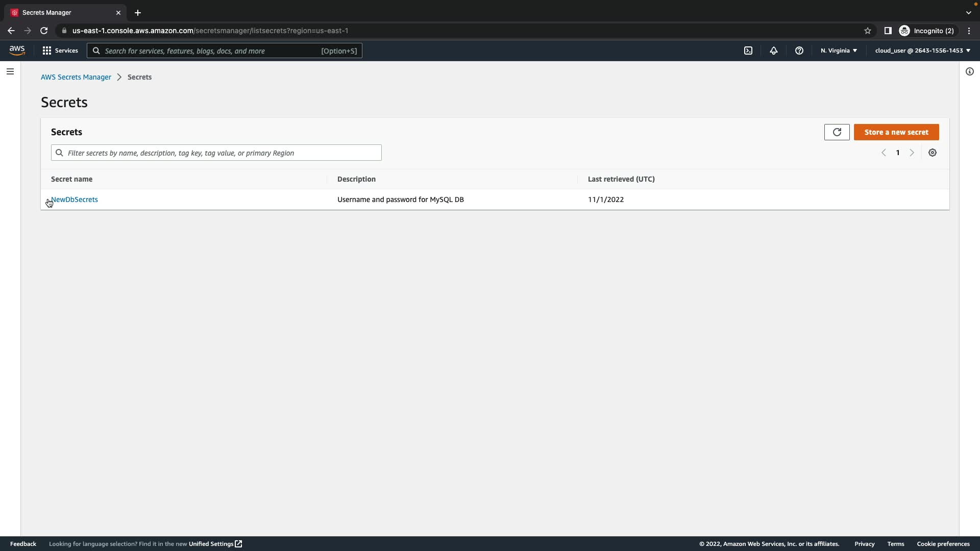
Task: Open a new browser tab
Action: tap(138, 13)
